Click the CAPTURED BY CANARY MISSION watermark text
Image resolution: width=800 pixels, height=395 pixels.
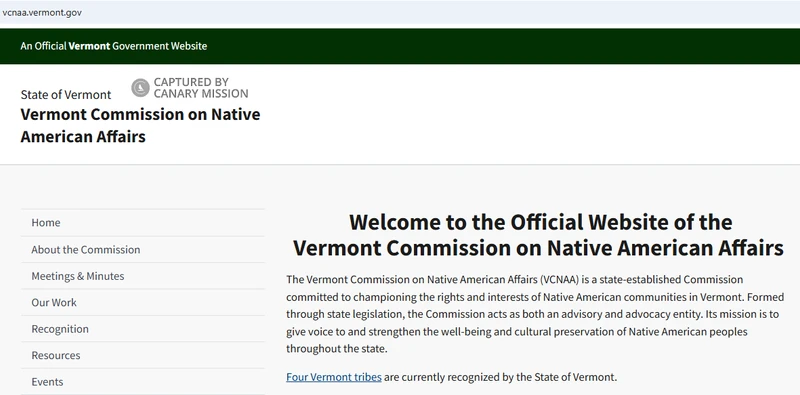(201, 88)
